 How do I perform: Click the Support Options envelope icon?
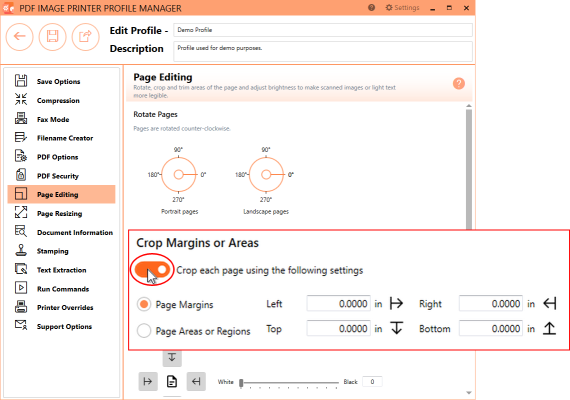[x=21, y=325]
